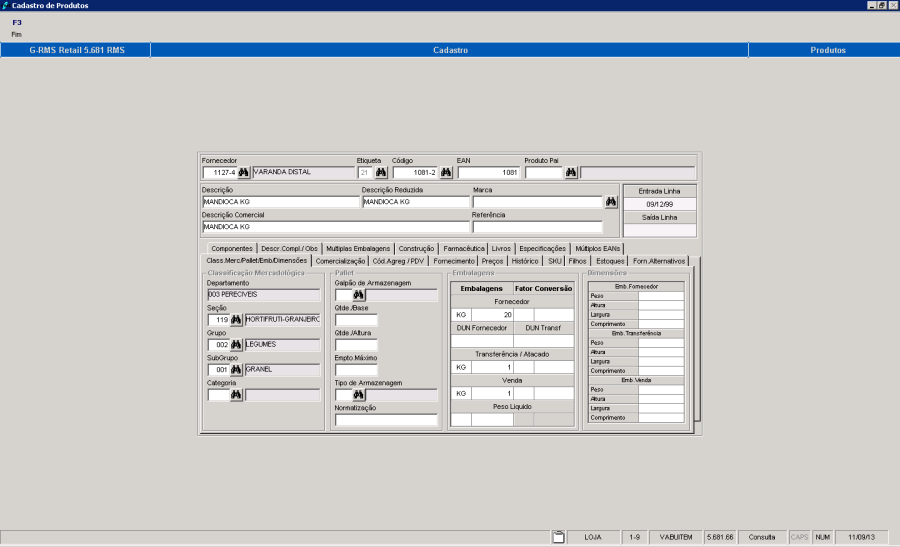Click the Tipo de Armazenagem binoculars icon
The image size is (900, 547).
[358, 395]
